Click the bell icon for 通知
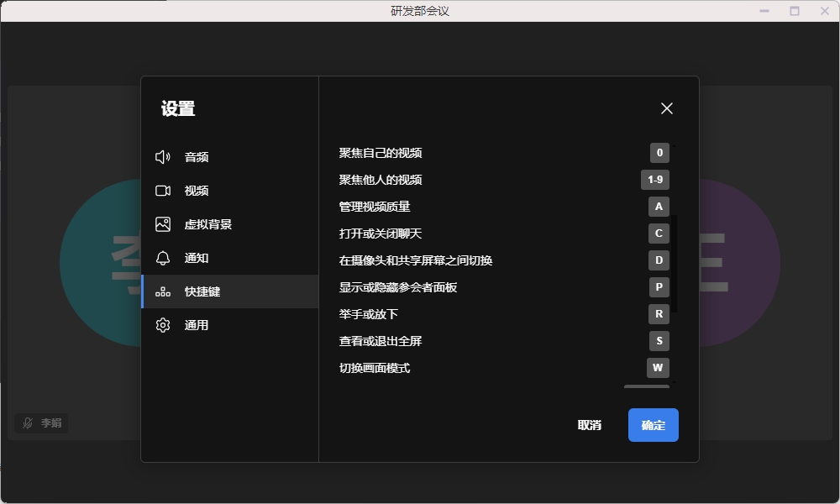Screen dimensions: 840x504 pos(163,258)
